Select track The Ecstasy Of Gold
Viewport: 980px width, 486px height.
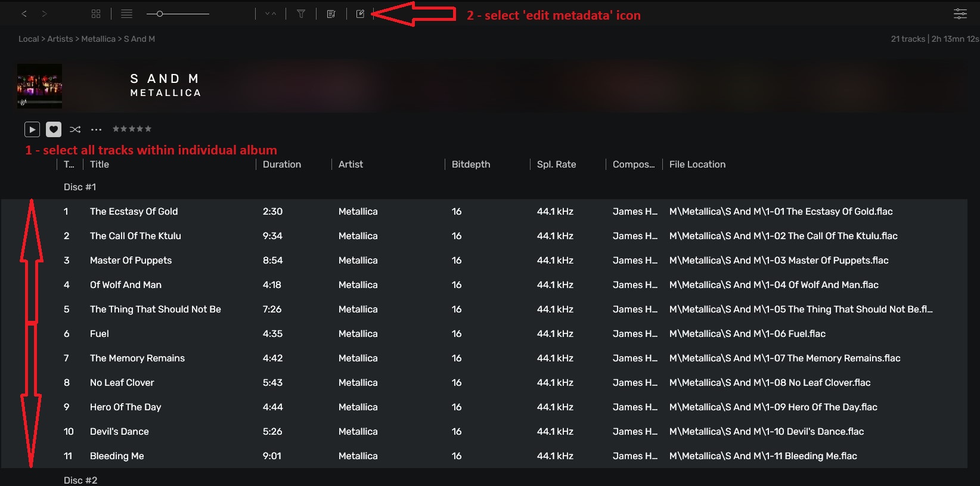point(484,212)
